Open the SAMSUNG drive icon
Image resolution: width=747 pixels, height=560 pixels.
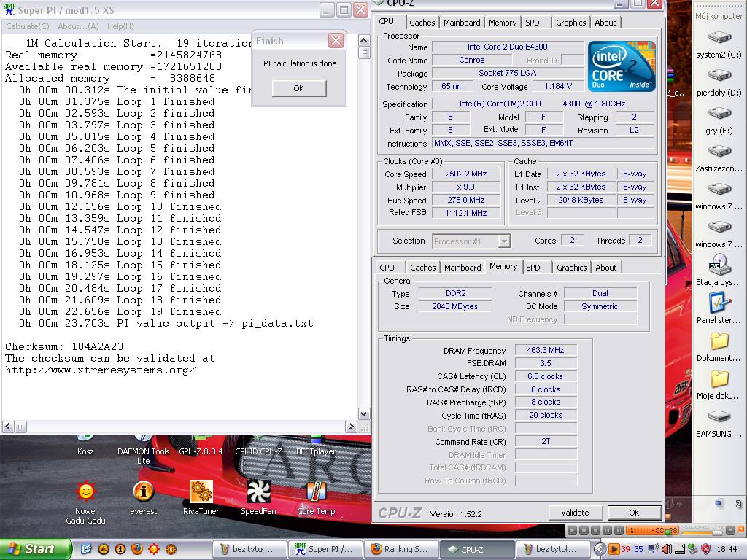[719, 417]
